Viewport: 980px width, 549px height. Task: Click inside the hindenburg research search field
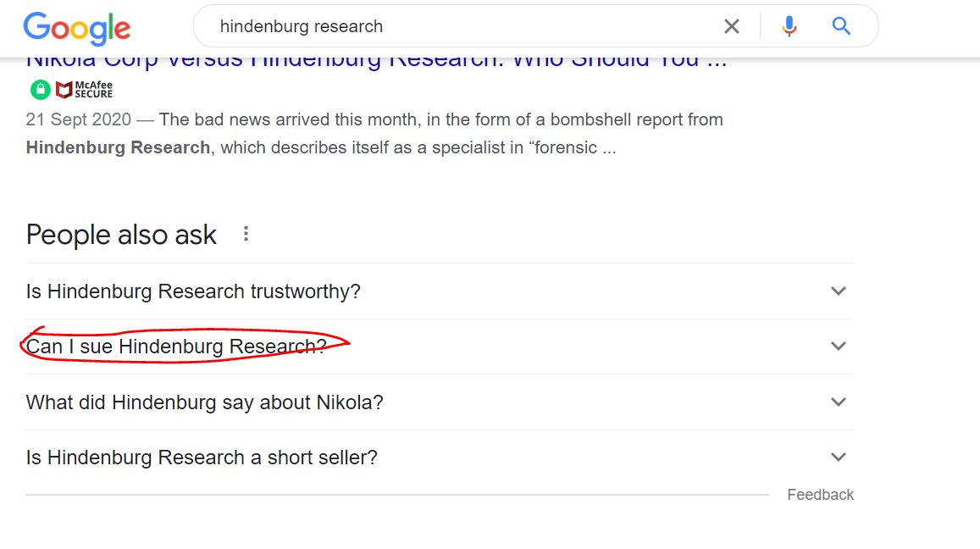[462, 26]
